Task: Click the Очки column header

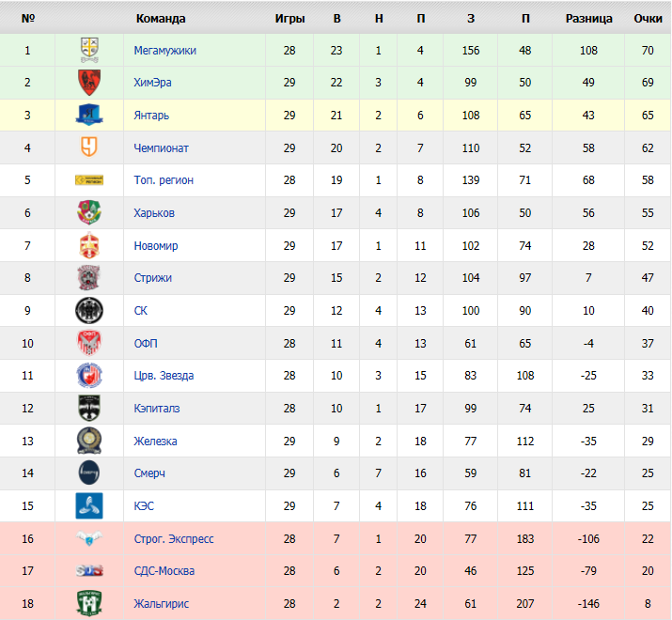Action: tap(648, 19)
